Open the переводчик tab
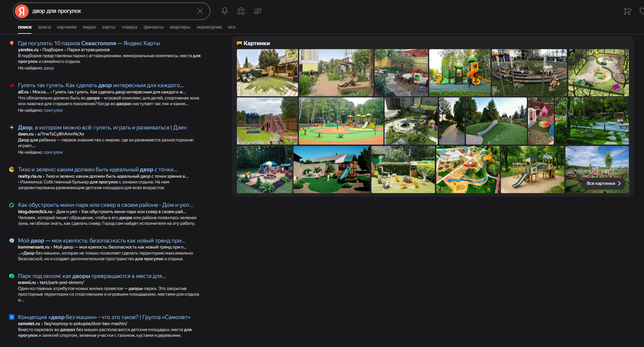The image size is (644, 347). coord(209,27)
